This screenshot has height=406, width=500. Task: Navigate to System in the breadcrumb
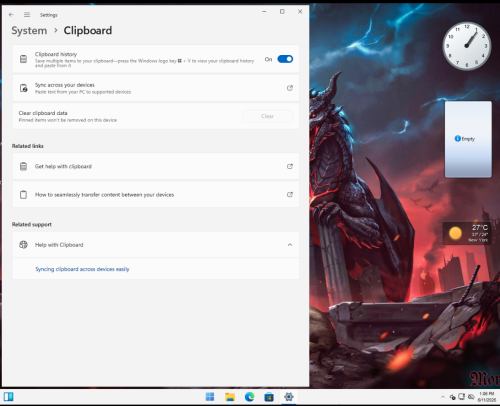[29, 31]
